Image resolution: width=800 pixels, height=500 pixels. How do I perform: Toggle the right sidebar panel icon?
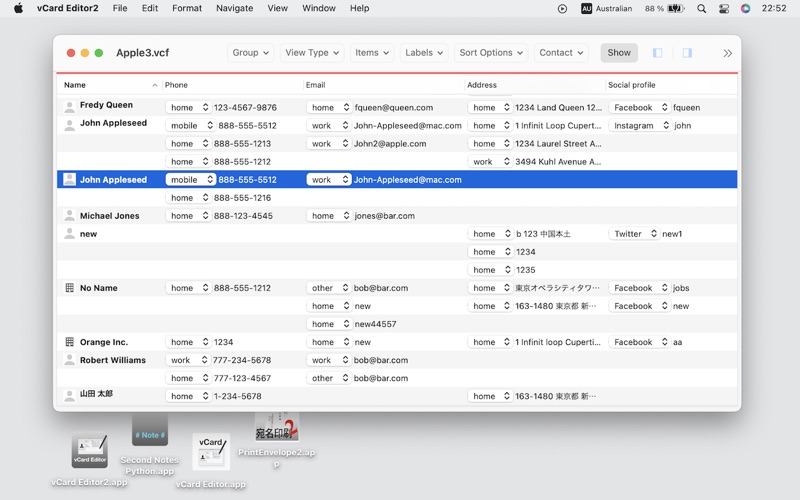coord(687,53)
